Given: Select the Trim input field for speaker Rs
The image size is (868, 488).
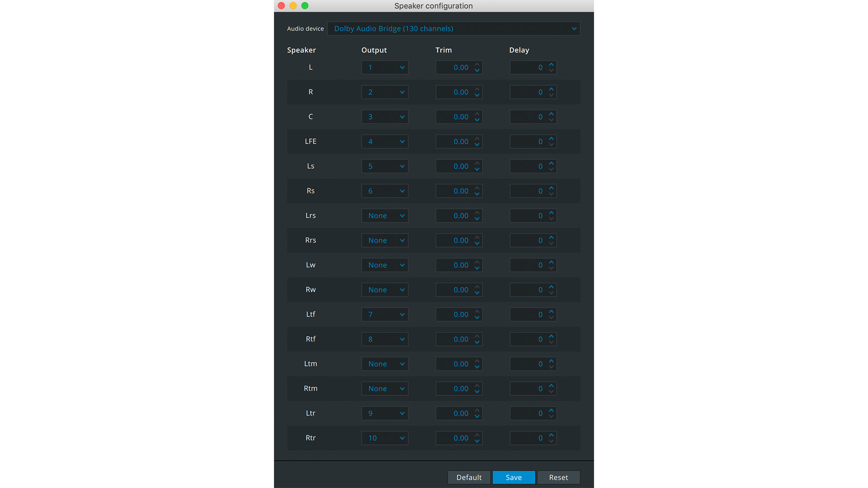Looking at the screenshot, I should tap(457, 191).
